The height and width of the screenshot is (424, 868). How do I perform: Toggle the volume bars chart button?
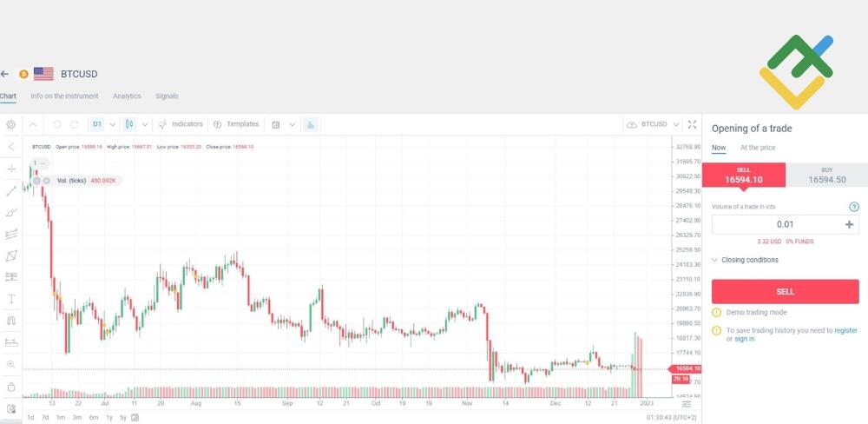coord(310,124)
